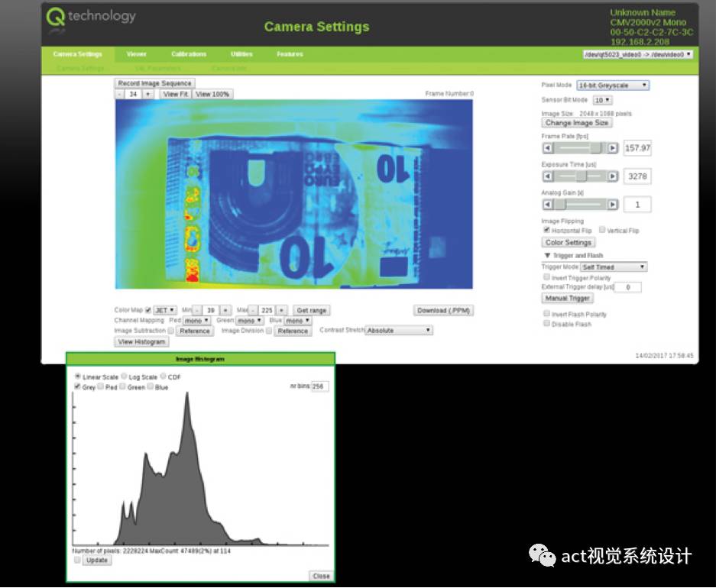Open the Features tab

click(290, 54)
